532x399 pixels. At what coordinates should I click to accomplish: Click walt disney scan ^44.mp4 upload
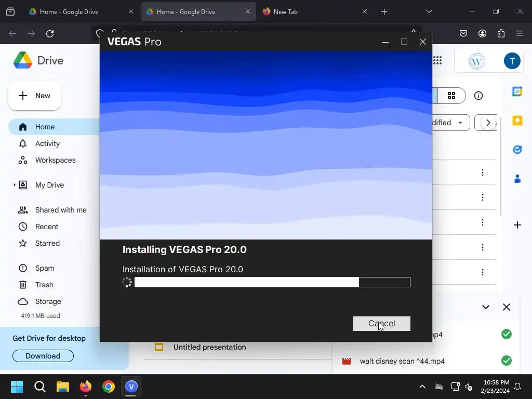[x=402, y=361]
